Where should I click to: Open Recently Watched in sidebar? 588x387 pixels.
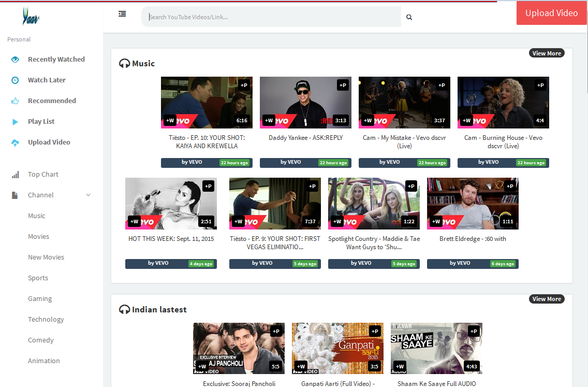[x=56, y=59]
